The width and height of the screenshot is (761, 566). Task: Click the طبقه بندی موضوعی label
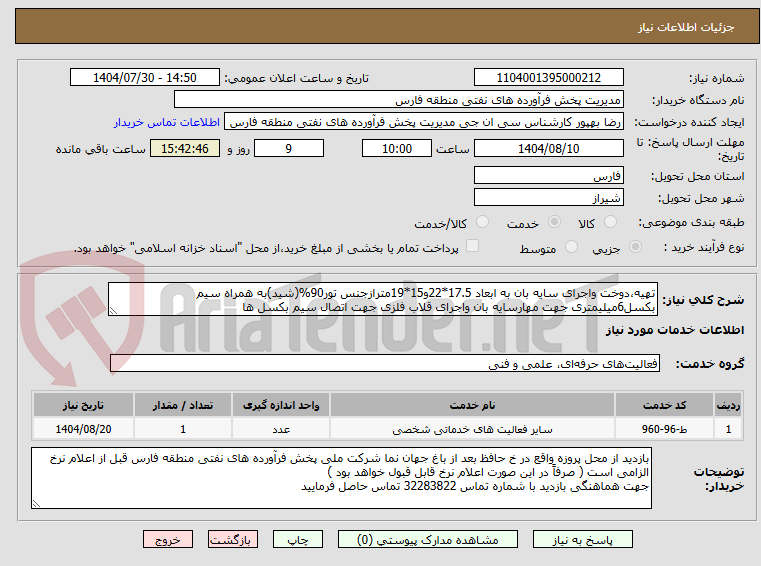pos(691,223)
